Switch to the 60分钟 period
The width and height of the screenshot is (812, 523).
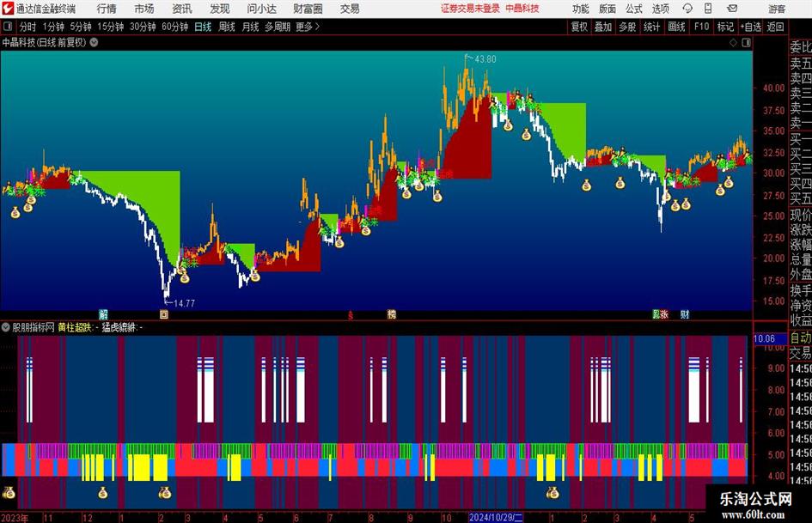pos(175,27)
